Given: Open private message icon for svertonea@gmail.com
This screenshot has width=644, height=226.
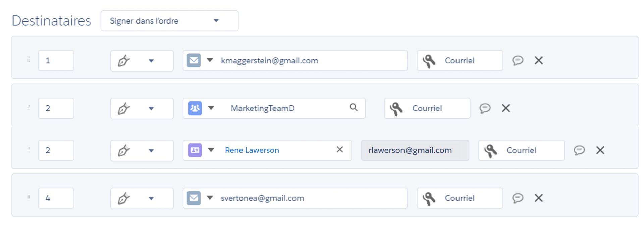Looking at the screenshot, I should click(518, 198).
